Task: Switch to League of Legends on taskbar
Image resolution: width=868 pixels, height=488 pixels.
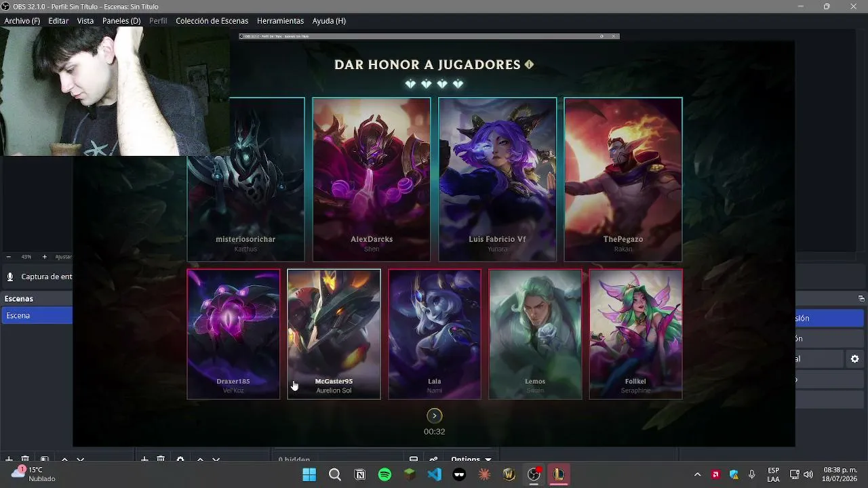Action: pyautogui.click(x=559, y=474)
